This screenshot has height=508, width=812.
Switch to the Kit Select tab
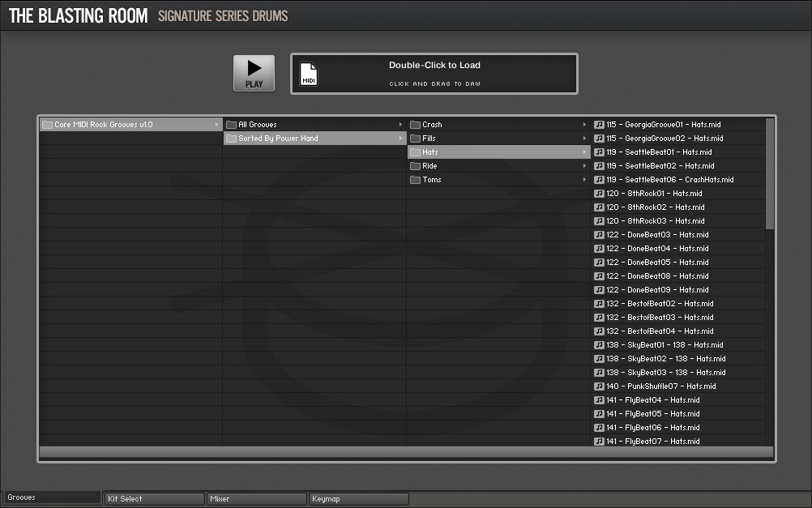pyautogui.click(x=154, y=498)
